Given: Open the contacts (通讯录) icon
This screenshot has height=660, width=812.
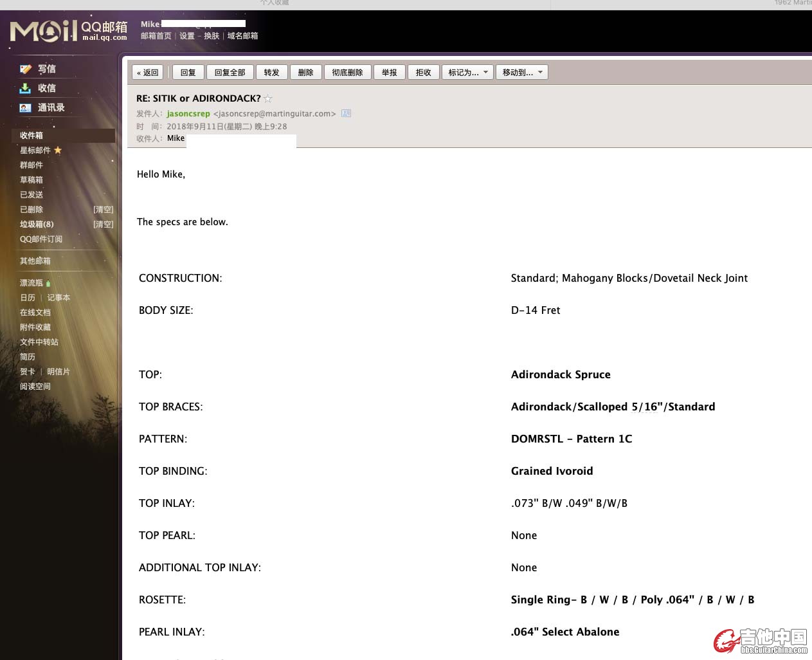Looking at the screenshot, I should pos(26,108).
